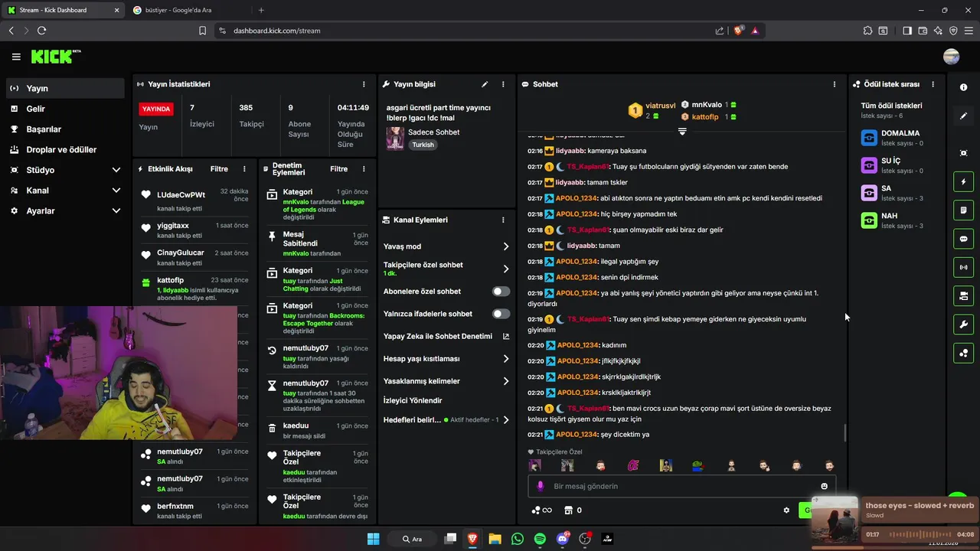Open WhatsApp from the taskbar
Viewport: 980px width, 551px height.
(518, 539)
